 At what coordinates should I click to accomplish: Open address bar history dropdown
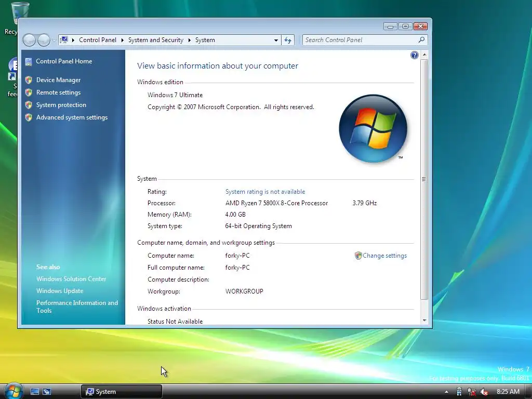pyautogui.click(x=276, y=40)
